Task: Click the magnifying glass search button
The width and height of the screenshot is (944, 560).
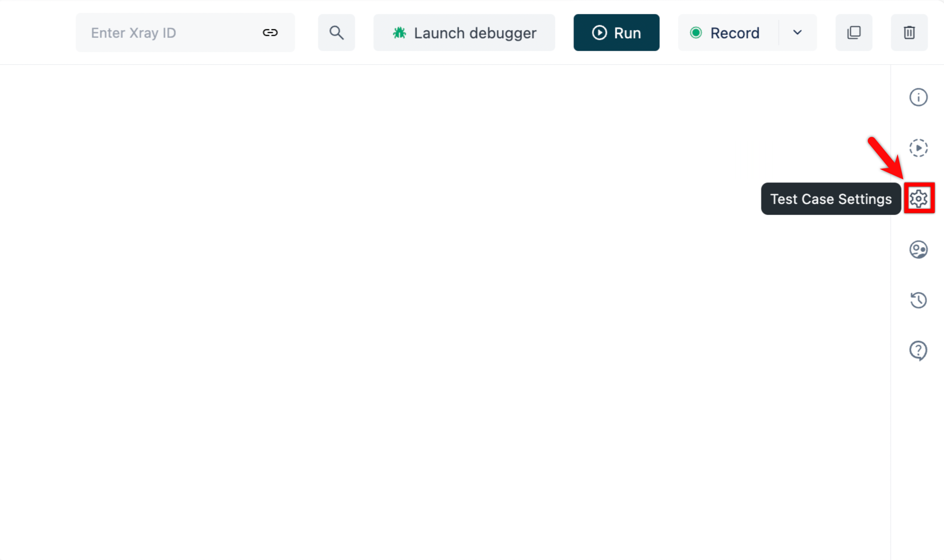Action: click(336, 32)
